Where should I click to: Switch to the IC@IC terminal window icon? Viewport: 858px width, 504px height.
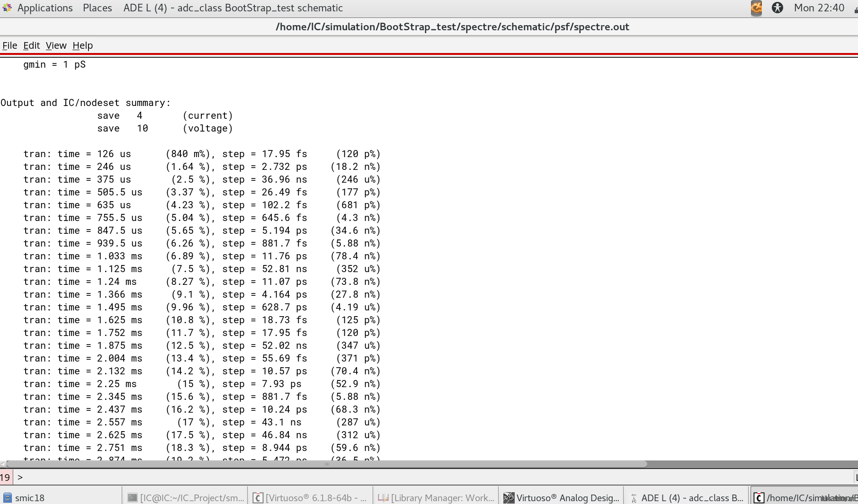[133, 498]
